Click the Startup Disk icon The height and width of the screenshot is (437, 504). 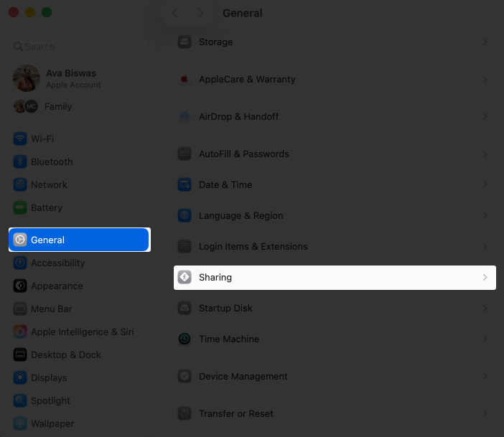click(185, 308)
